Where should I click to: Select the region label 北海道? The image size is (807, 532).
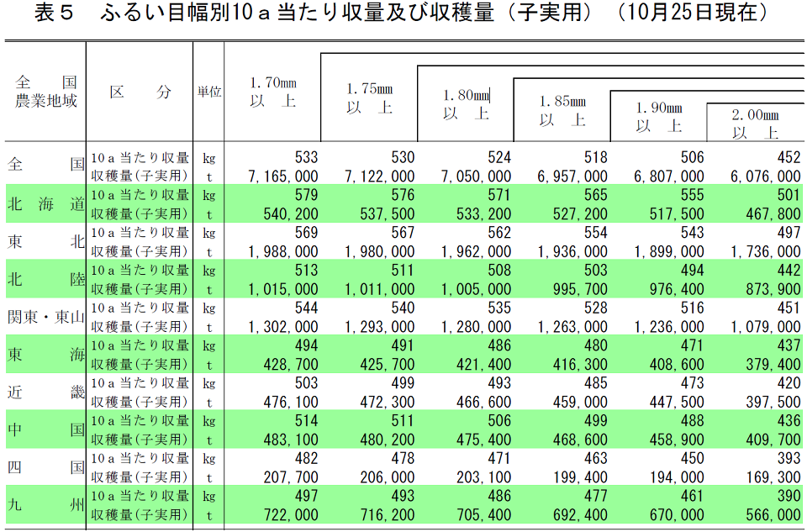tap(45, 204)
